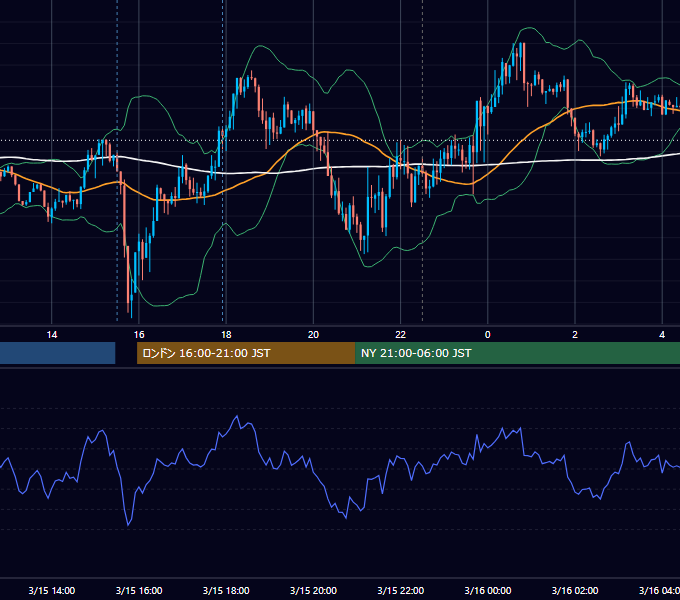Image resolution: width=680 pixels, height=600 pixels.
Task: Click the 3/16 02:00 timestamp label
Action: coord(575,590)
